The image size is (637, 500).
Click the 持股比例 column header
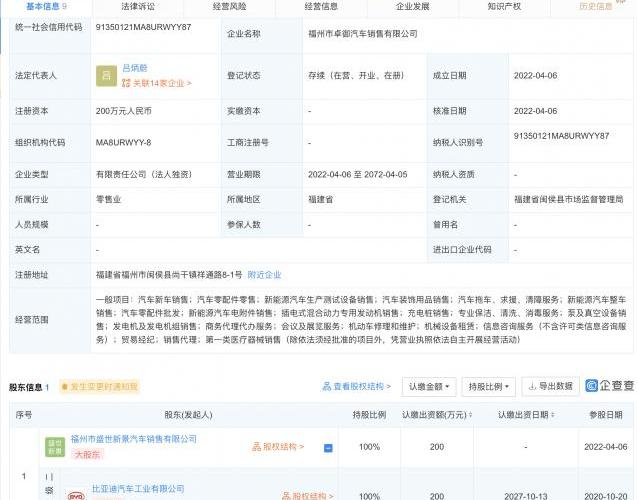(369, 415)
